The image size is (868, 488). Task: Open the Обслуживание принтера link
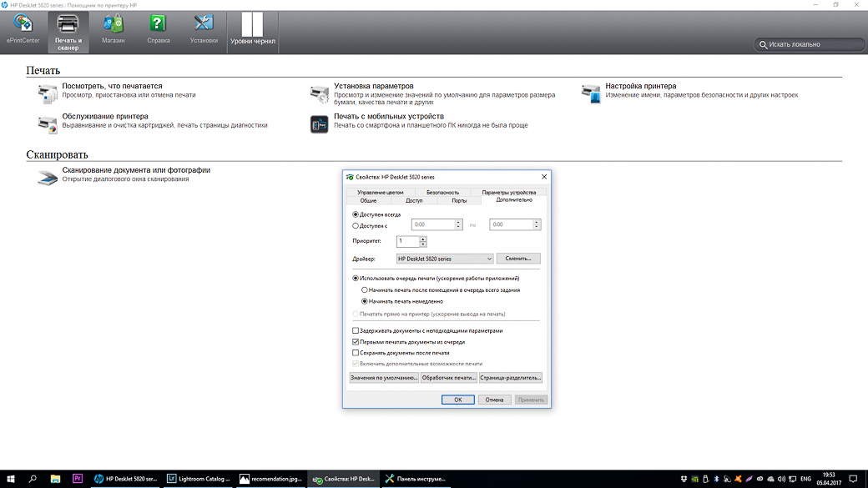click(105, 116)
